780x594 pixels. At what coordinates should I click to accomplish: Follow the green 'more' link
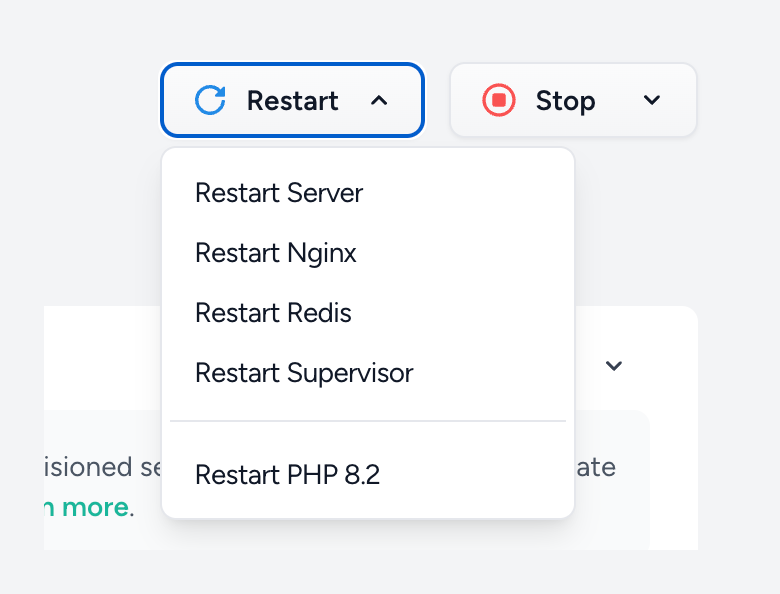94,507
